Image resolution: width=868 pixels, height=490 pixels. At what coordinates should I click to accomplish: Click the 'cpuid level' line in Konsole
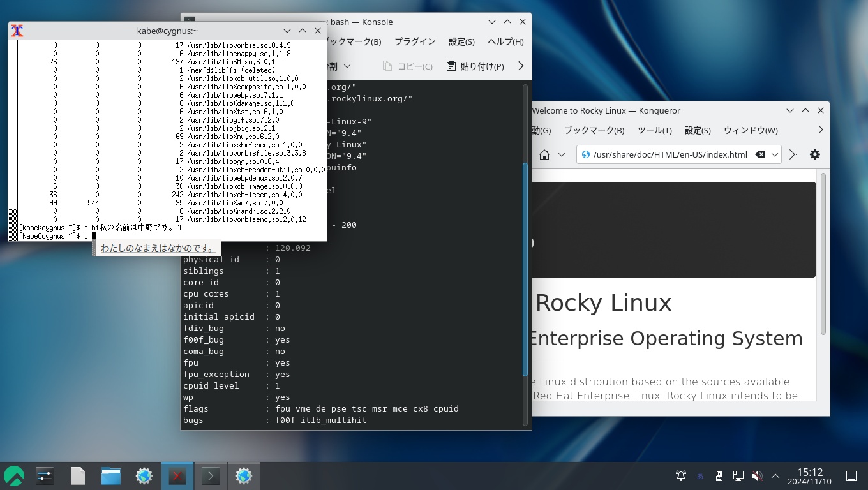point(232,385)
